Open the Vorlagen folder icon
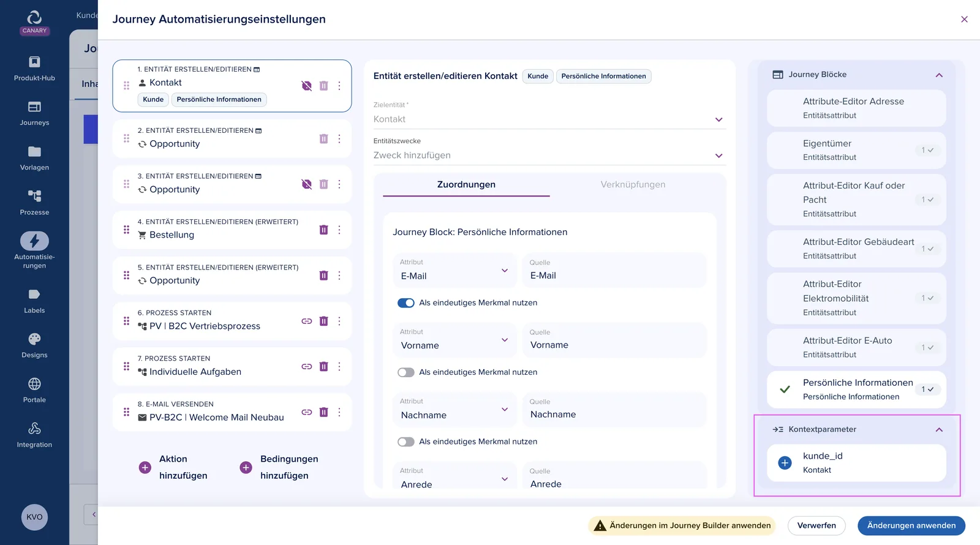This screenshot has width=980, height=545. (x=34, y=151)
